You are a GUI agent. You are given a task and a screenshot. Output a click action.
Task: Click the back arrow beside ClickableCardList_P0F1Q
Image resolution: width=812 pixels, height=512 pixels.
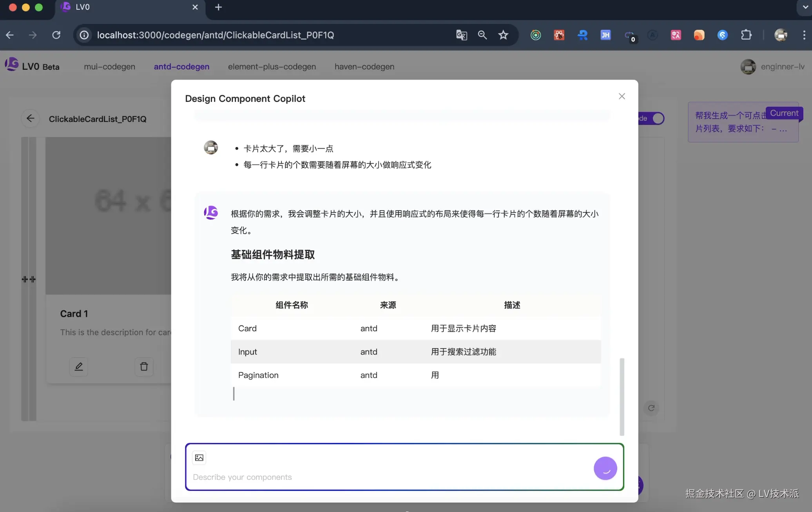click(x=30, y=118)
